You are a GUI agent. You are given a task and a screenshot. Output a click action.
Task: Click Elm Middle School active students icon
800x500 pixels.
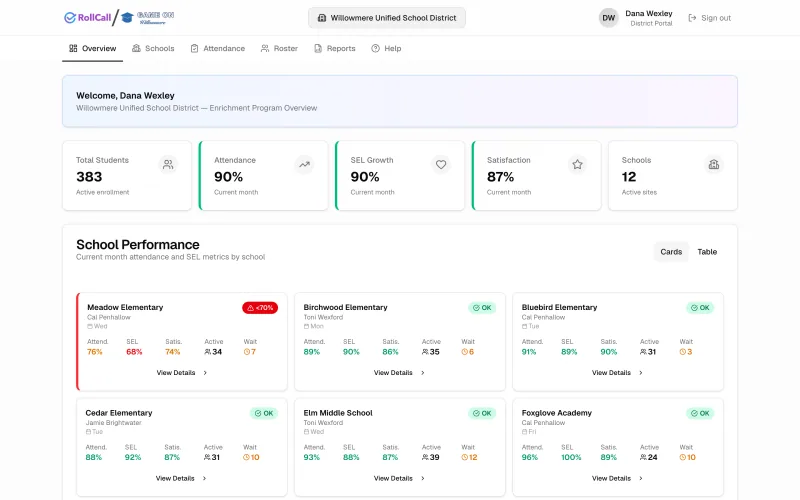pyautogui.click(x=425, y=458)
